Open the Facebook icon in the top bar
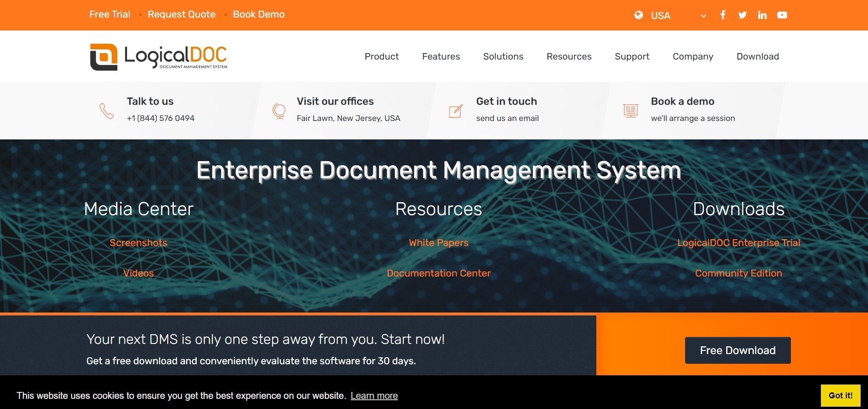Screen dimensions: 868x409 (x=723, y=15)
